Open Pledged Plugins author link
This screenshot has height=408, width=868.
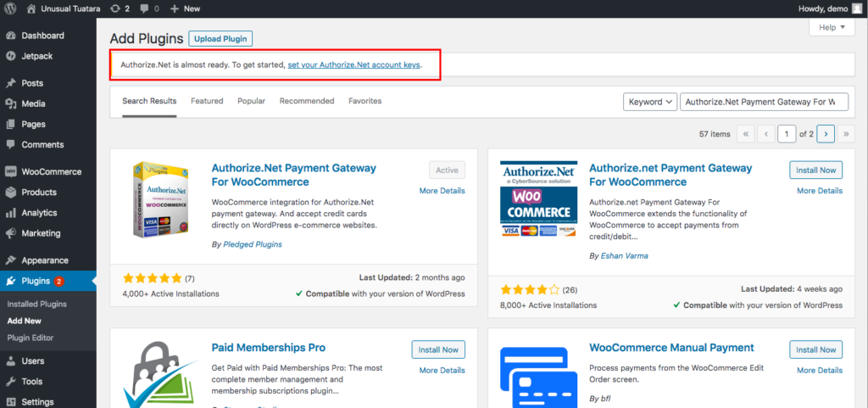pyautogui.click(x=253, y=244)
